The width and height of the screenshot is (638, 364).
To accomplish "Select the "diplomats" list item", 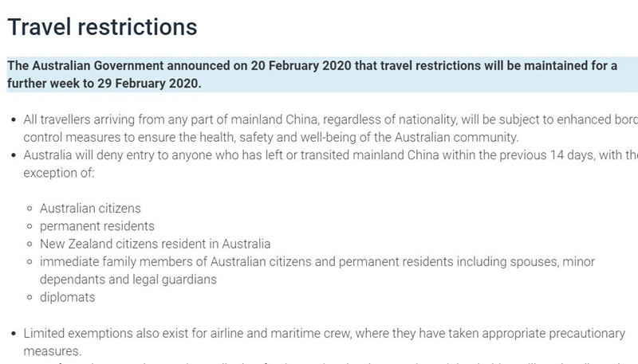I will pos(68,297).
